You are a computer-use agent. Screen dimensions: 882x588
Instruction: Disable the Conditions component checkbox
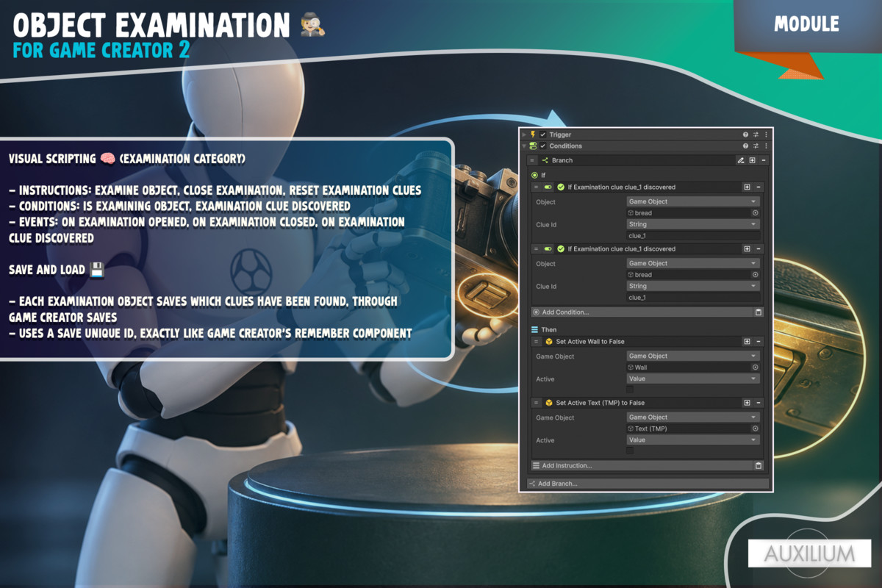(x=543, y=146)
